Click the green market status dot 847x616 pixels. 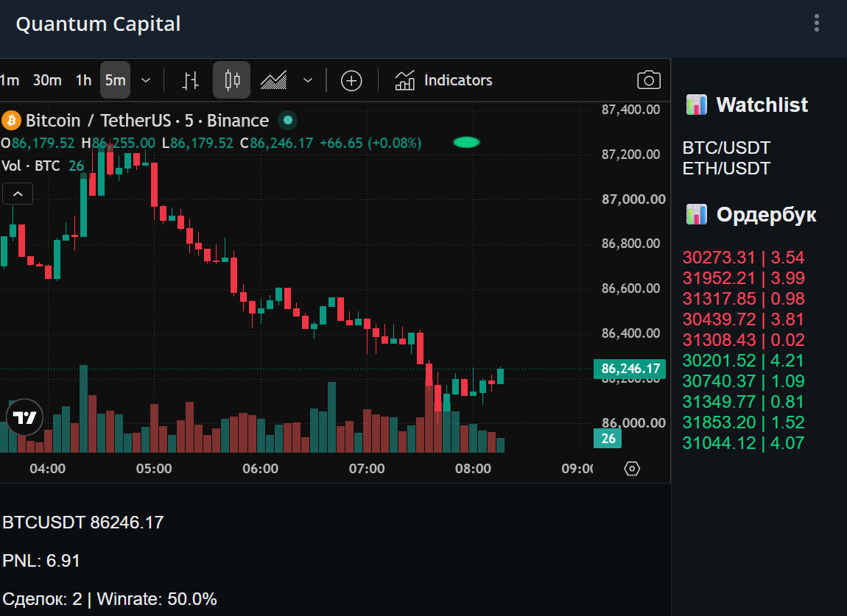point(288,120)
